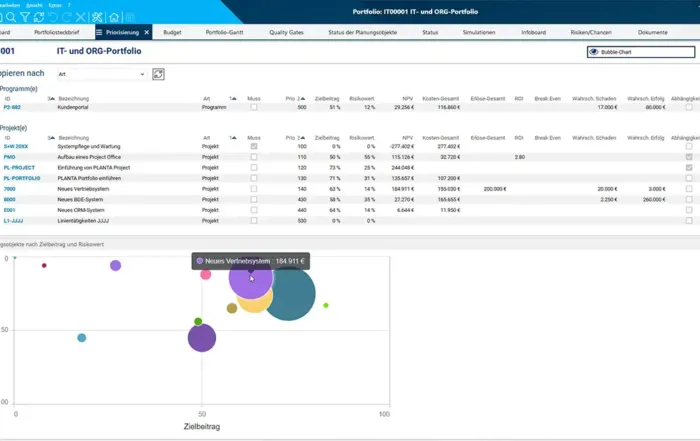The image size is (700, 441).
Task: Open the Art grouping dropdown
Action: click(x=102, y=74)
